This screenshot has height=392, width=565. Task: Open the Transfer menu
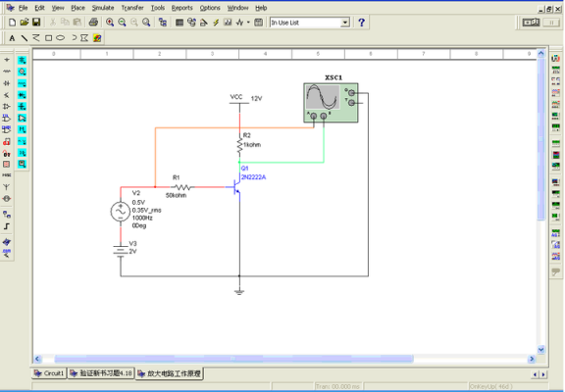(x=132, y=8)
